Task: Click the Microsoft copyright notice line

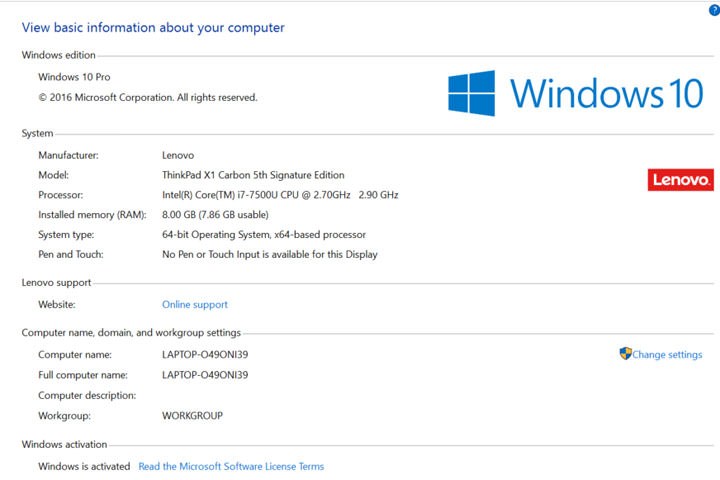Action: (x=147, y=98)
